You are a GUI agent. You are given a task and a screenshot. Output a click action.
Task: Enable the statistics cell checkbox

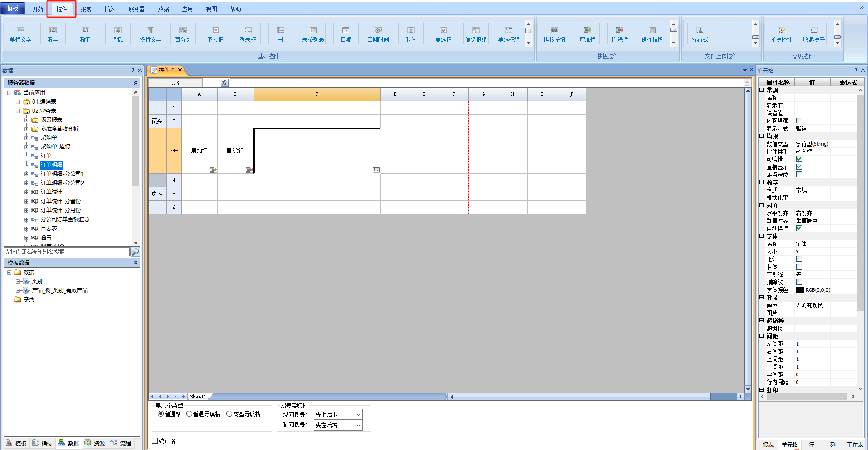pos(155,441)
